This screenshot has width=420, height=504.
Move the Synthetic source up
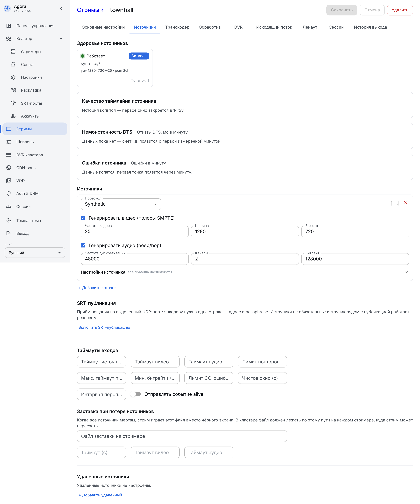click(x=391, y=203)
